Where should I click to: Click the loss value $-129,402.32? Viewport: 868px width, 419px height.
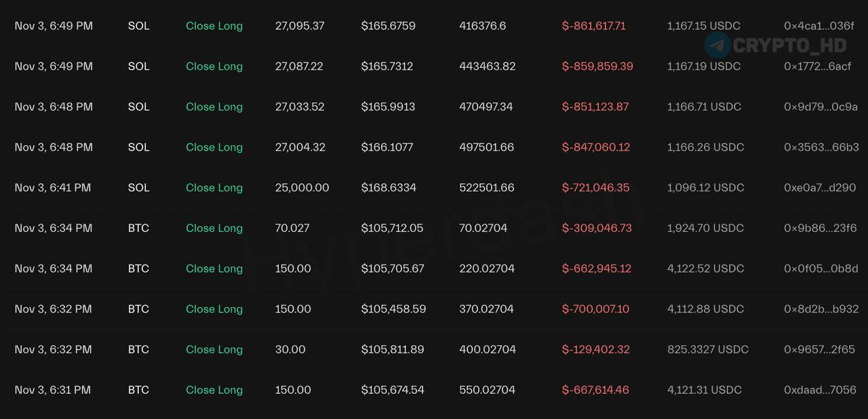click(x=596, y=350)
